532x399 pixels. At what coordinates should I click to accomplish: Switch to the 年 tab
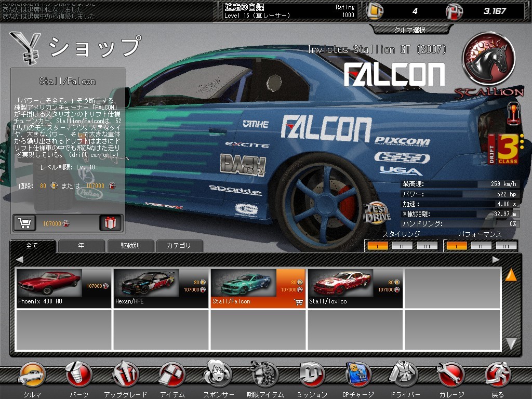[x=82, y=246]
